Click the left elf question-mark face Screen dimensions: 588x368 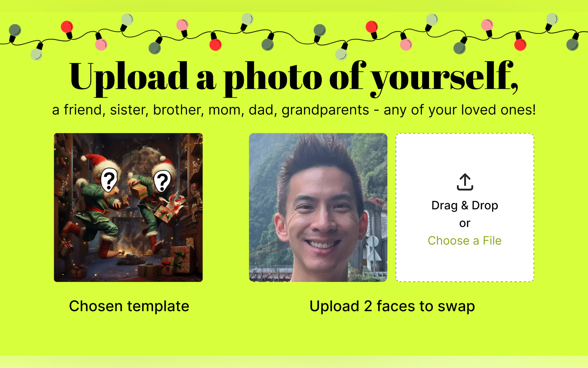(x=109, y=180)
